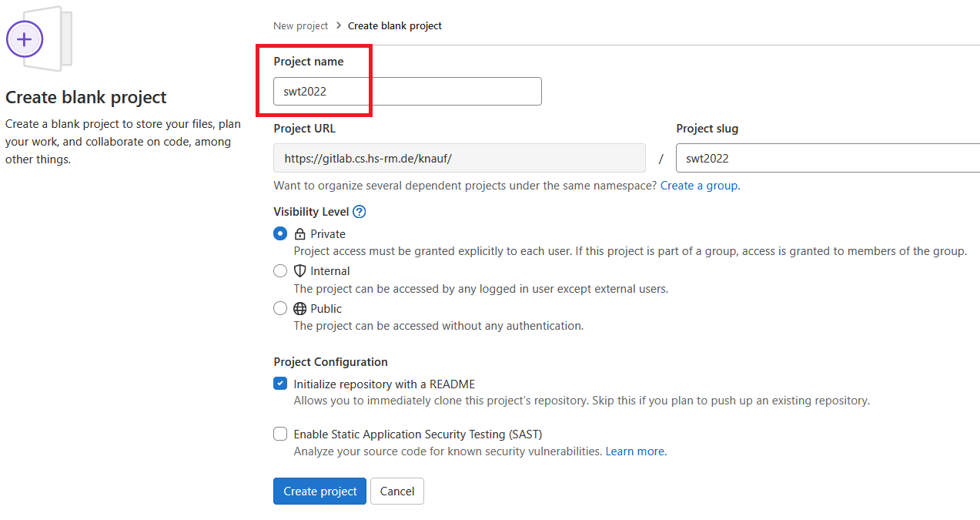
Task: Uncheck Initialize repository with a README
Action: (x=280, y=384)
